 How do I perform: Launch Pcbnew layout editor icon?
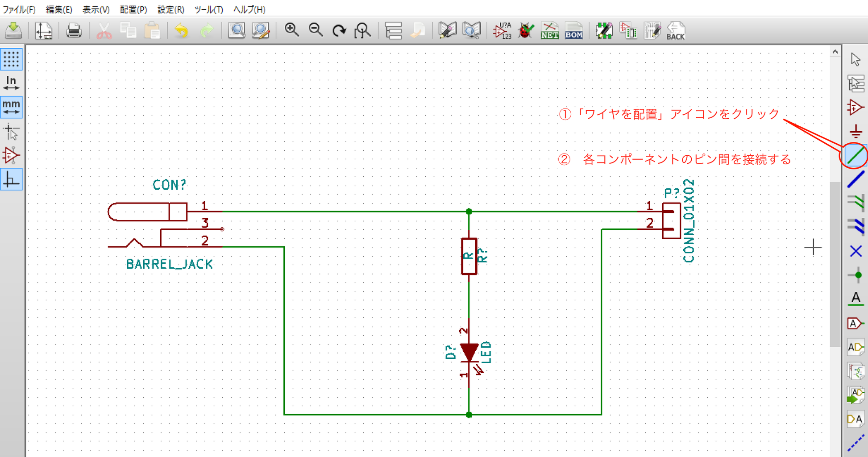(x=652, y=30)
